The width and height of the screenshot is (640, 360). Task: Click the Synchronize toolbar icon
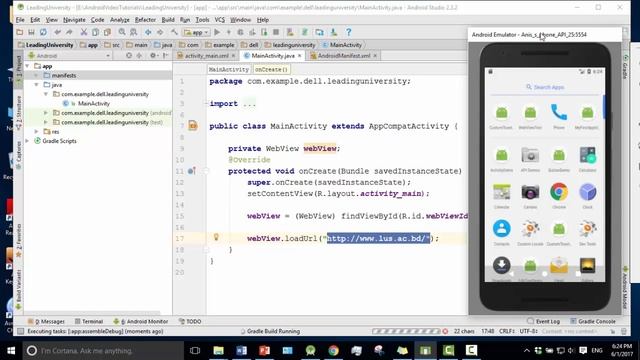click(x=43, y=32)
